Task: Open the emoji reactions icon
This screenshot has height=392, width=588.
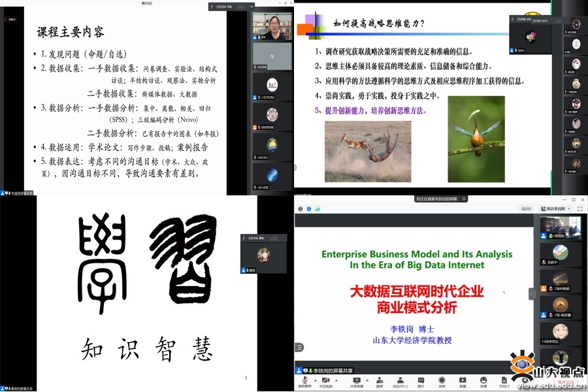Action: [483, 380]
